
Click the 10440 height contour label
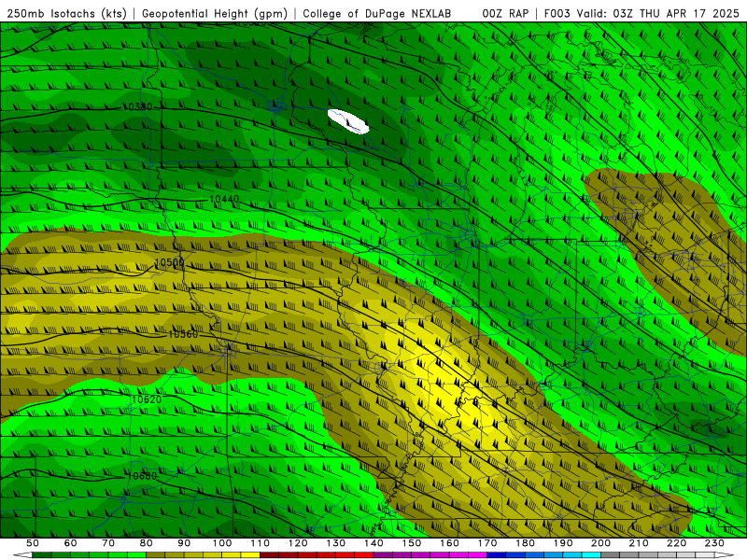tap(224, 199)
